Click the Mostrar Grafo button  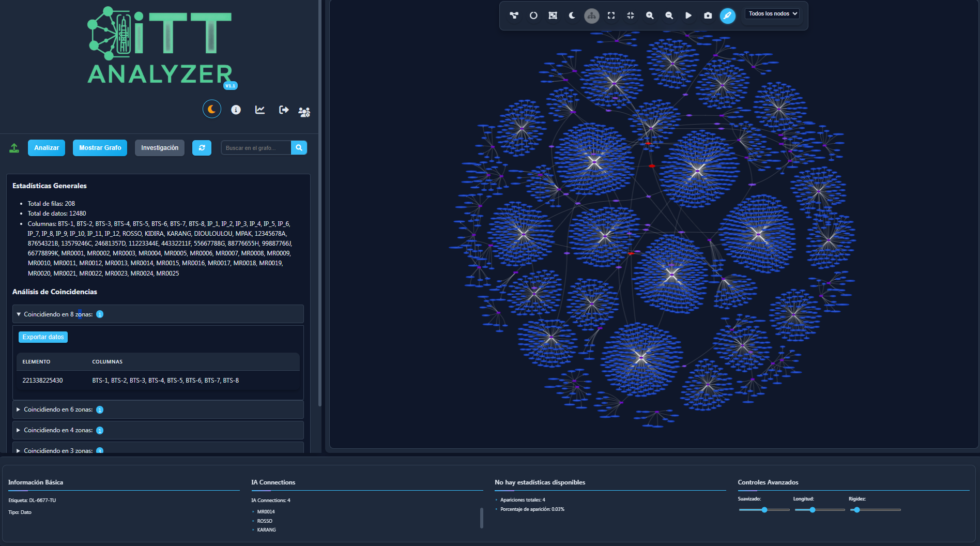tap(100, 148)
